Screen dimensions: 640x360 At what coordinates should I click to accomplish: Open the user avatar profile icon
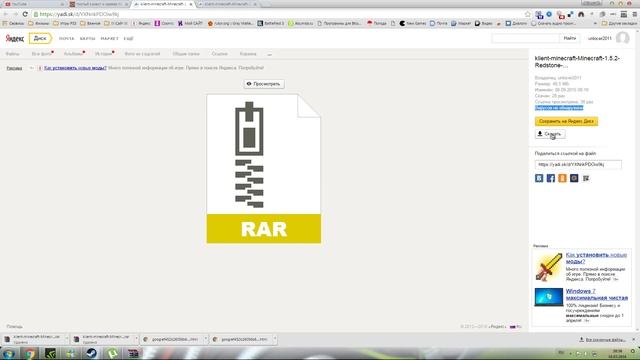click(622, 38)
